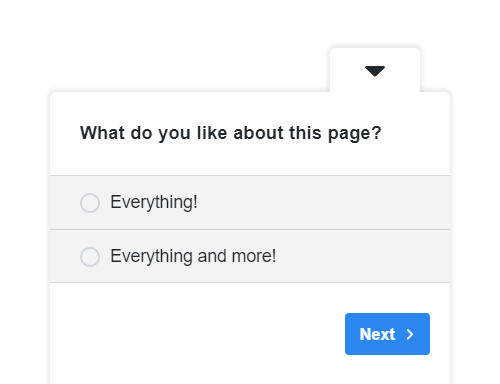The height and width of the screenshot is (384, 500).
Task: Click the blue Next button
Action: pyautogui.click(x=387, y=334)
